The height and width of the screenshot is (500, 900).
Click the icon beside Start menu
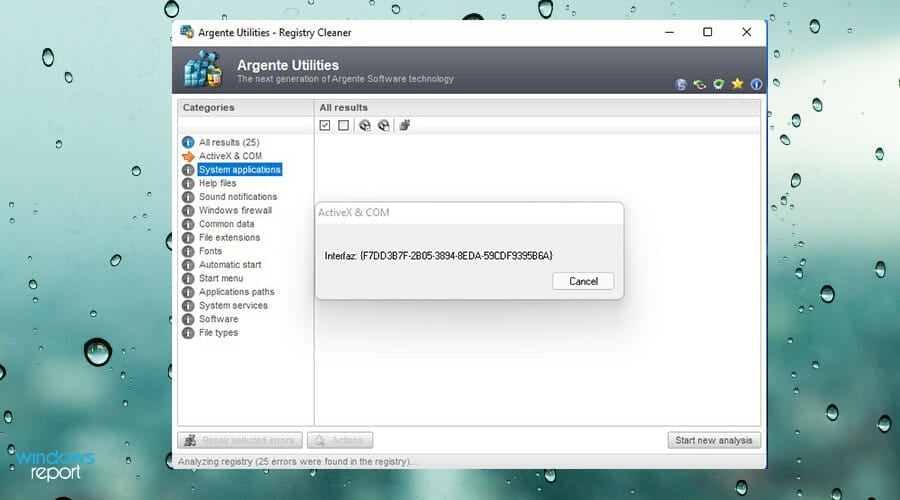click(x=188, y=278)
